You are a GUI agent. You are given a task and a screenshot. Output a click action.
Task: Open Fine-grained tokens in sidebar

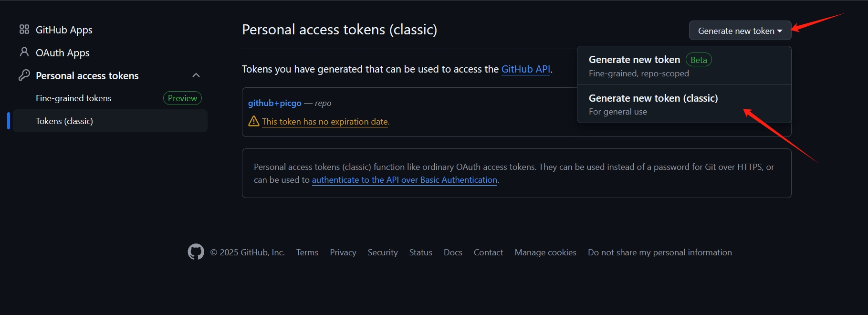pyautogui.click(x=73, y=98)
